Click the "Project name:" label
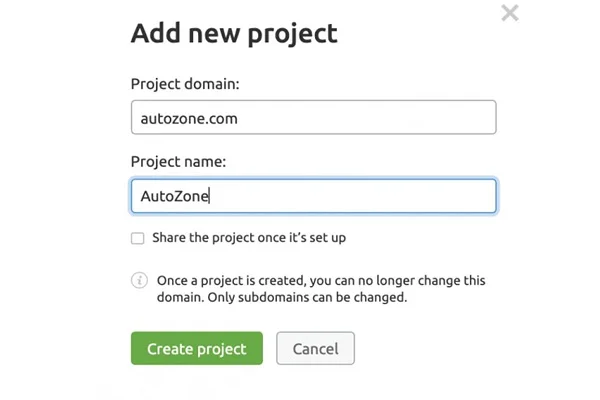The height and width of the screenshot is (400, 600). pos(179,161)
